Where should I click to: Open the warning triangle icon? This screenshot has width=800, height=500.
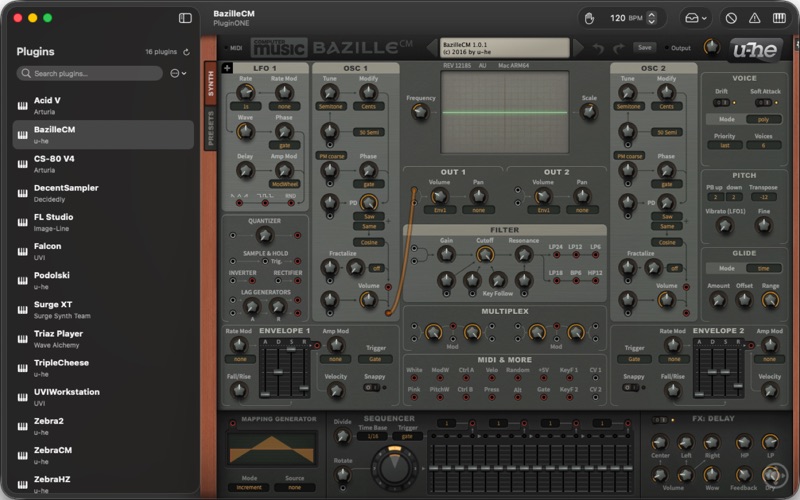[755, 18]
